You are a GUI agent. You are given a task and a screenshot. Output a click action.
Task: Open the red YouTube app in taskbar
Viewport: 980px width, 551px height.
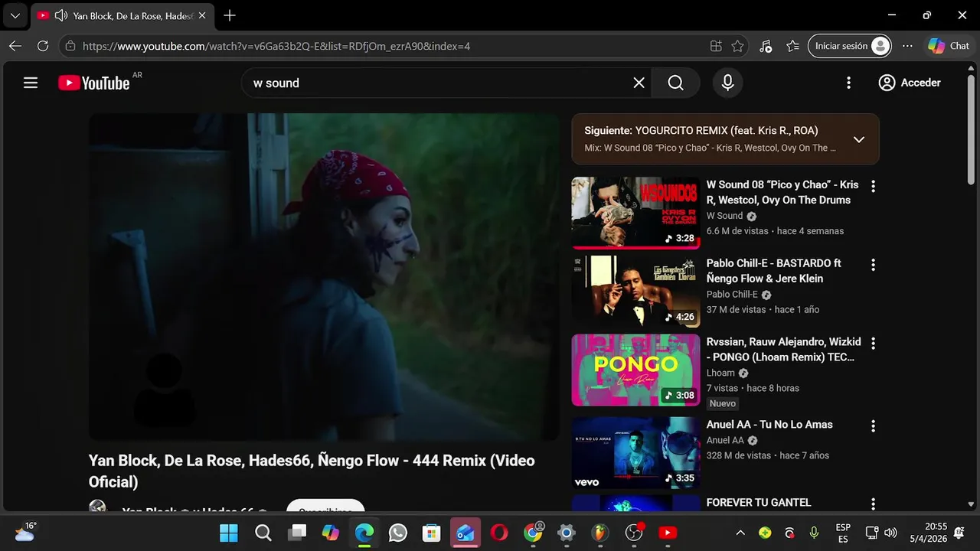click(x=668, y=533)
